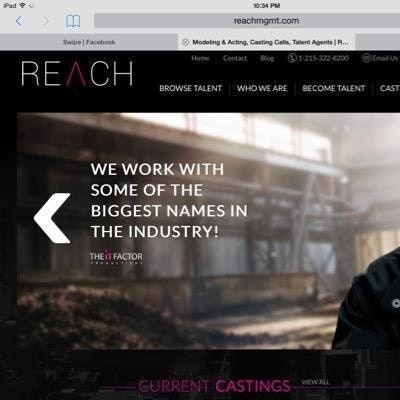This screenshot has height=400, width=400.
Task: Click View All next to Current Castings
Action: tap(315, 382)
